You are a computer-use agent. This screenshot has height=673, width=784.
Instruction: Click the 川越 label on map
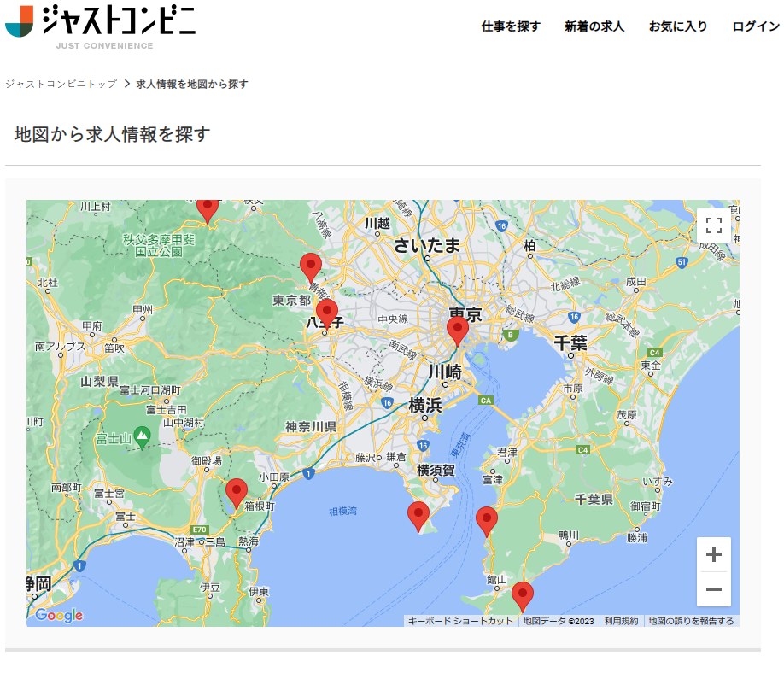[377, 223]
